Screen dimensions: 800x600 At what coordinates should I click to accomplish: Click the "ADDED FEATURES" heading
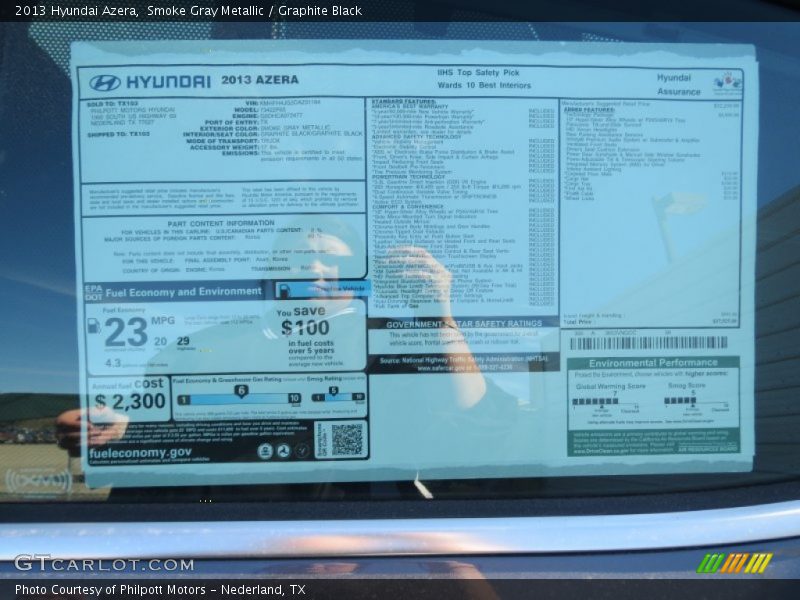pos(589,110)
